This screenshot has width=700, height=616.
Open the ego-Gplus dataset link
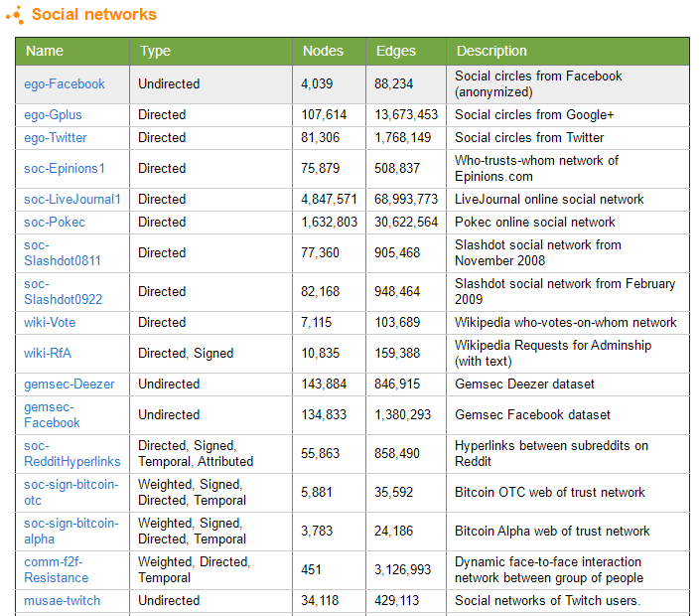(x=53, y=115)
